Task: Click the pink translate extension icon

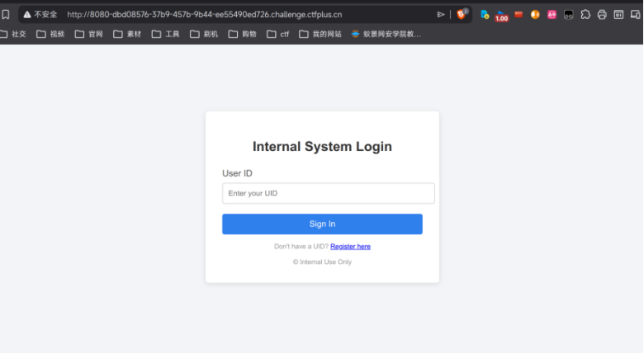Action: click(552, 14)
